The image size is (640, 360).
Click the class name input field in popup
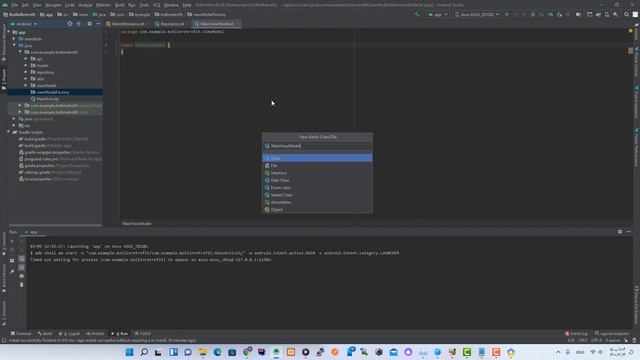pyautogui.click(x=317, y=146)
